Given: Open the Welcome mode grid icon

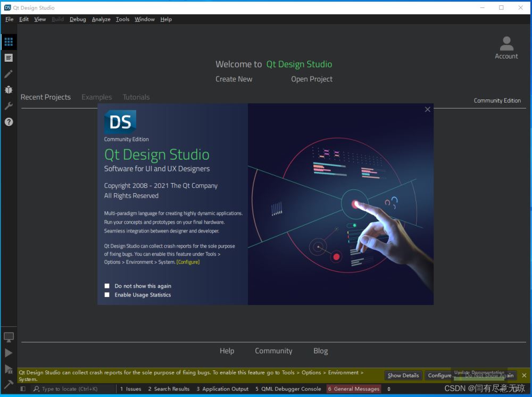Looking at the screenshot, I should [9, 42].
